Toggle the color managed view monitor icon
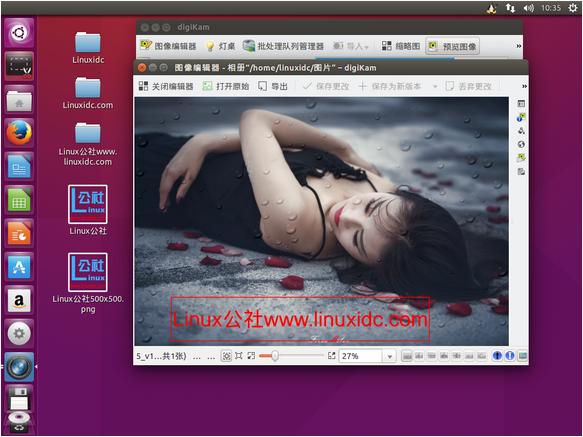Image resolution: width=583 pixels, height=437 pixels. pyautogui.click(x=522, y=356)
